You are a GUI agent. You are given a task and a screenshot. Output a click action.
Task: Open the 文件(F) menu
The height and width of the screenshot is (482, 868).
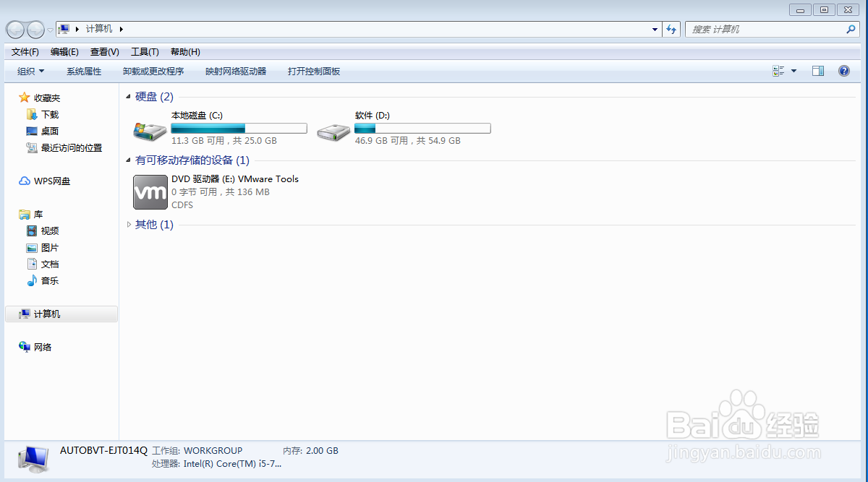(25, 52)
